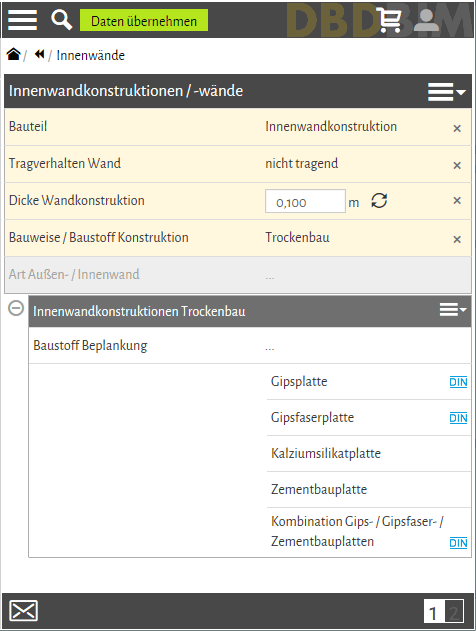Open Innenwandkonstruktionen Trockenbau section menu
The height and width of the screenshot is (631, 476).
[453, 310]
